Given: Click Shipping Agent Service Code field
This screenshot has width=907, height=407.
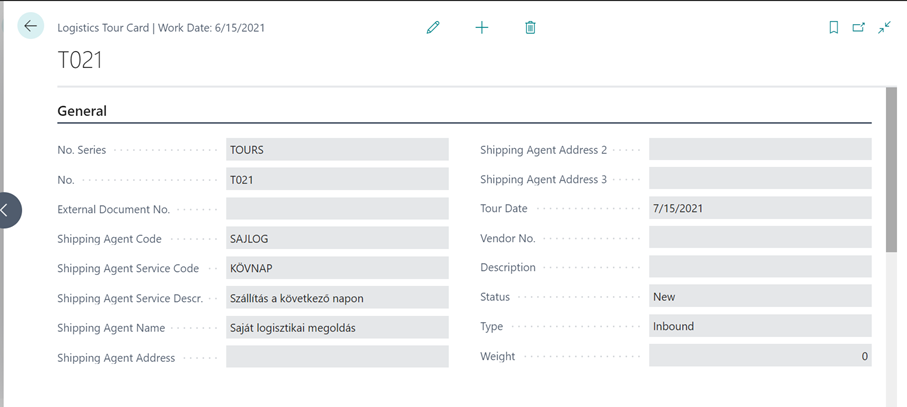Looking at the screenshot, I should point(337,269).
